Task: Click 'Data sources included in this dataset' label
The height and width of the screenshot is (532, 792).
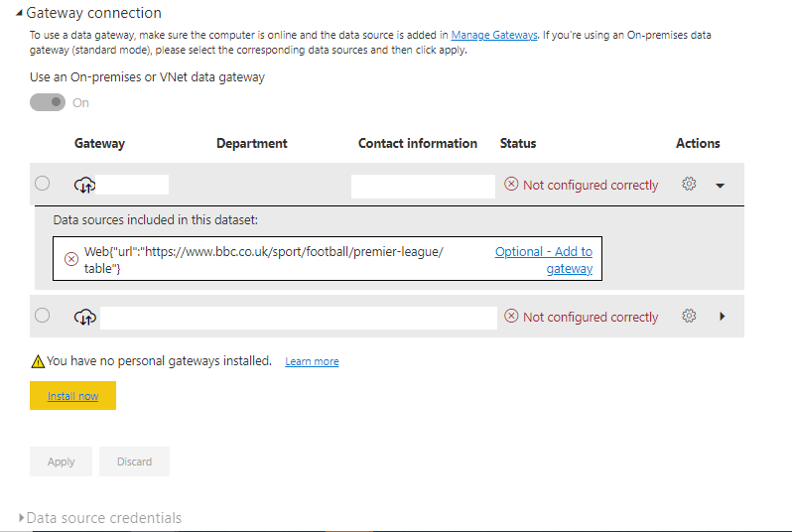Action: [x=156, y=219]
